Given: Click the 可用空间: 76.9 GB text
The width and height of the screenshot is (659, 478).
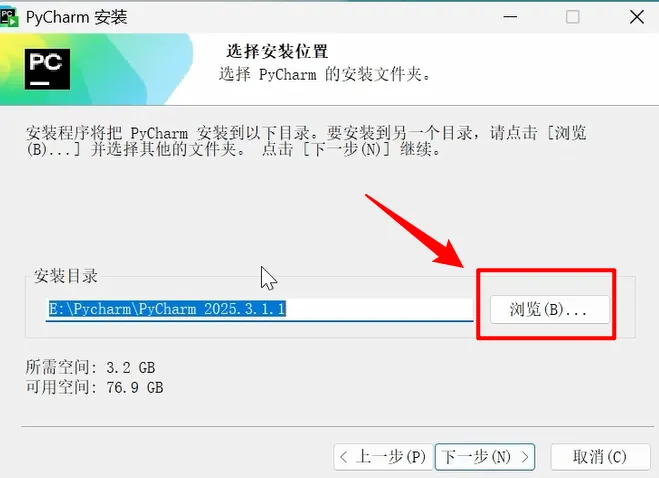Looking at the screenshot, I should [94, 387].
